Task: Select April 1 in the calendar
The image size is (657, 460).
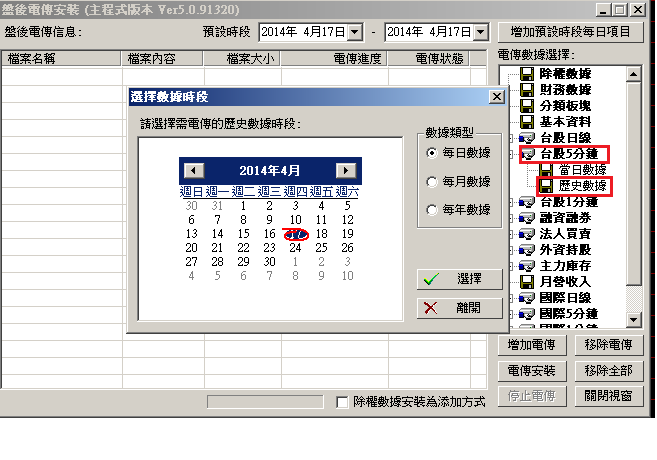Action: (x=243, y=206)
